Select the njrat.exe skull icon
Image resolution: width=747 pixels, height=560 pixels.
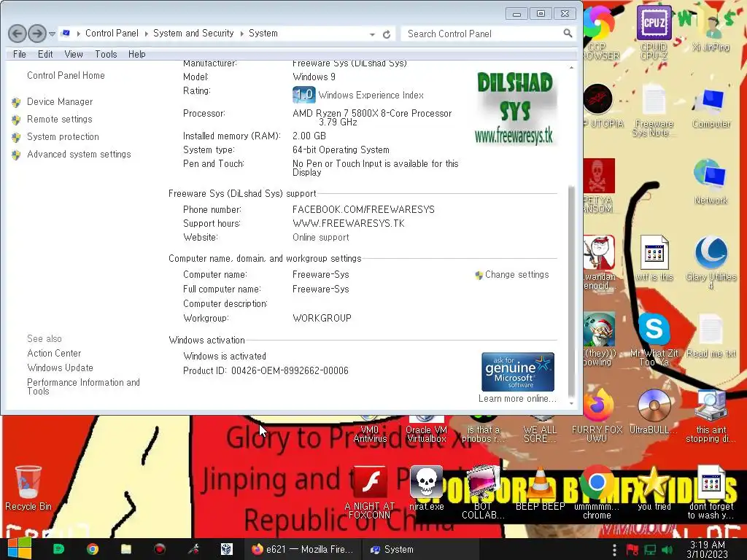tap(426, 488)
